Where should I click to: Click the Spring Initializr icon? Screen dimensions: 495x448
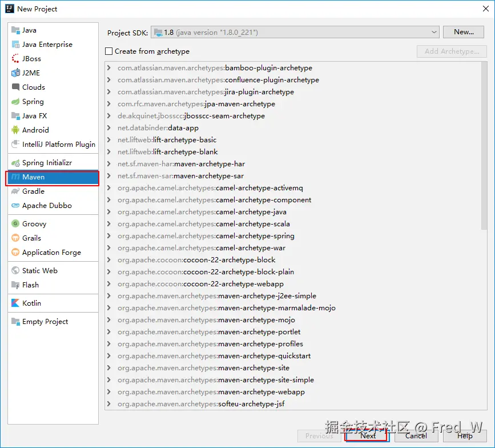[15, 163]
